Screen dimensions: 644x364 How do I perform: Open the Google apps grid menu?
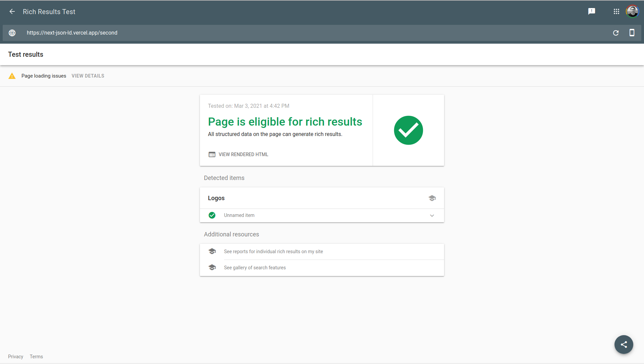(x=616, y=11)
